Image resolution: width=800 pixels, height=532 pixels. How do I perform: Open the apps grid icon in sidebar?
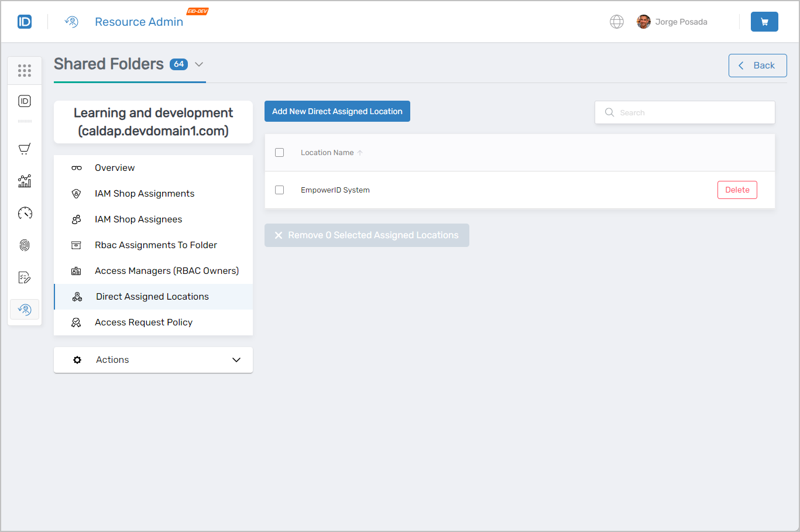[25, 71]
